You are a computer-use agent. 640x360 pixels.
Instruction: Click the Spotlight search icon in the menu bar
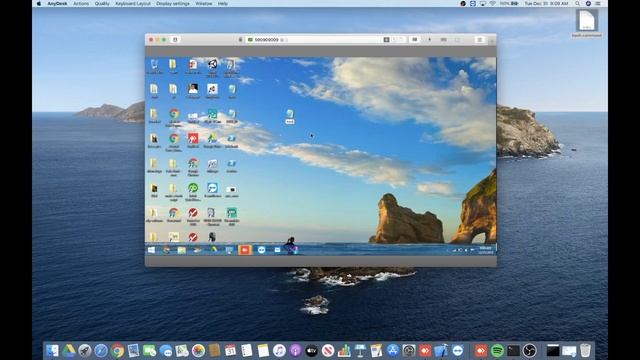point(578,4)
